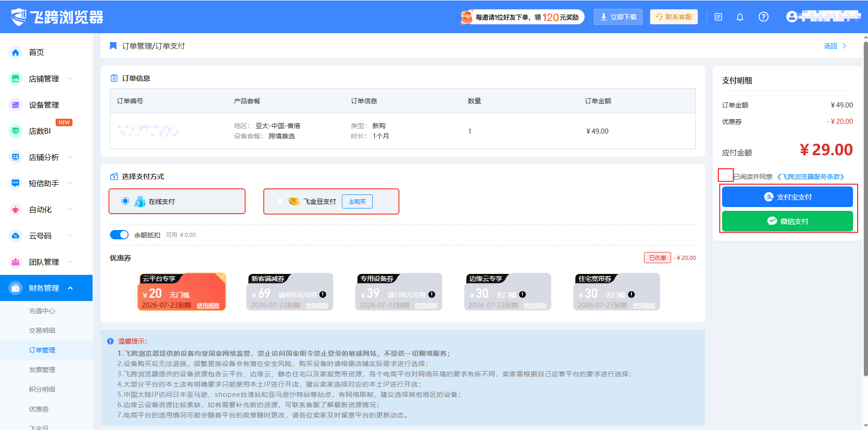Click the 团队管理 team icon
Screen dimensions: 868x438
pyautogui.click(x=15, y=262)
